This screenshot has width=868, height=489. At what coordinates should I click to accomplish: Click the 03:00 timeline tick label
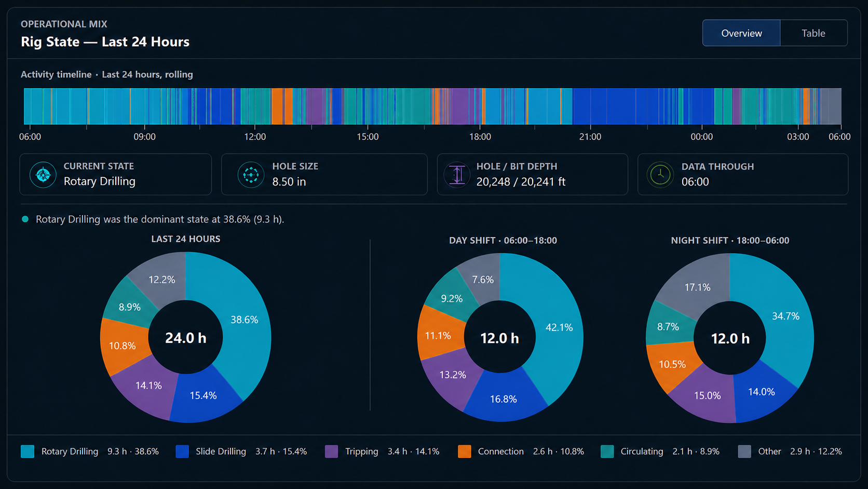pos(798,137)
